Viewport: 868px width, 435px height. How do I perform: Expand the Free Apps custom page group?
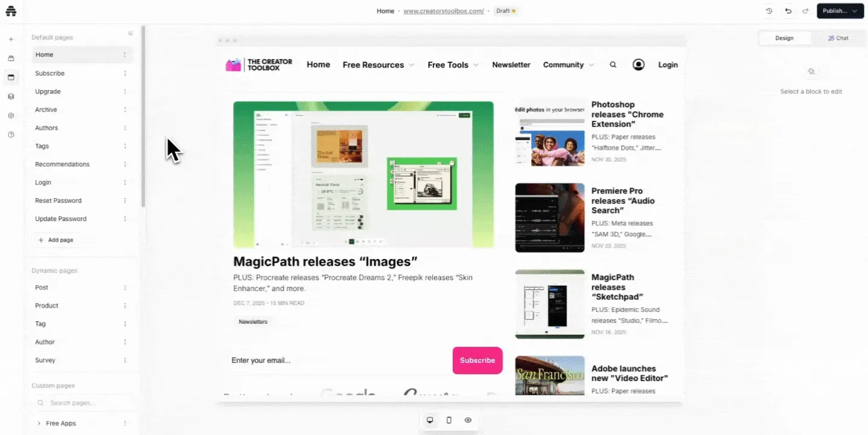39,424
